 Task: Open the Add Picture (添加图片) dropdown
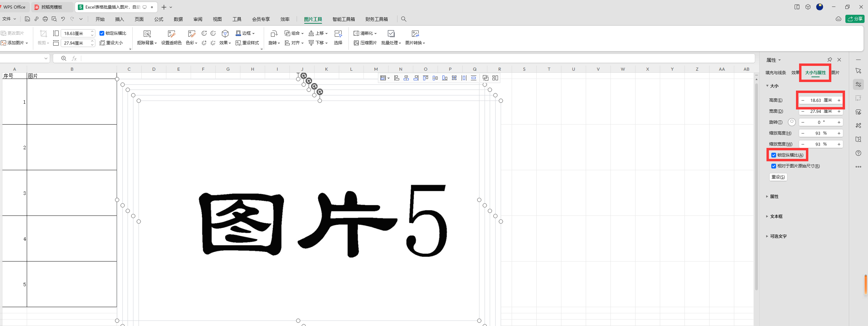[27, 43]
